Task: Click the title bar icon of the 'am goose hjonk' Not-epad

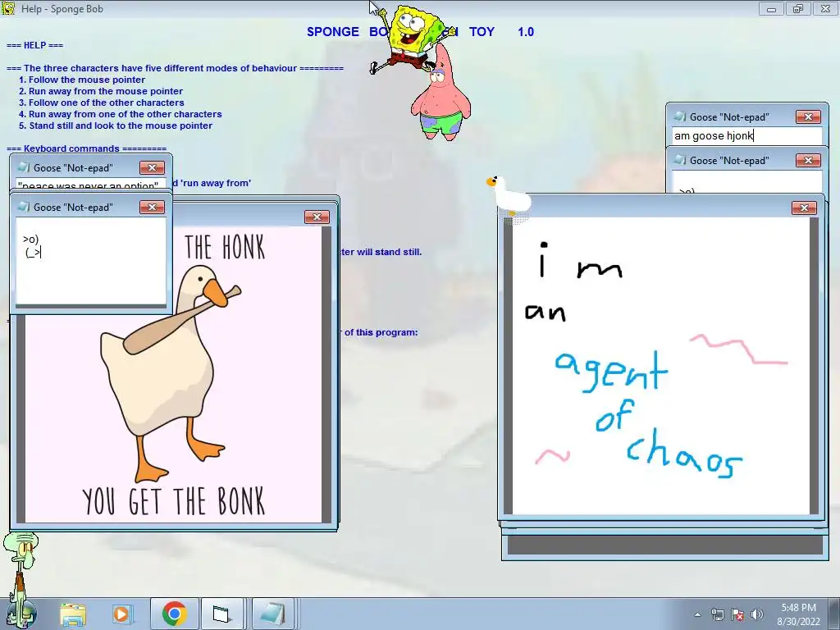Action: (x=680, y=116)
